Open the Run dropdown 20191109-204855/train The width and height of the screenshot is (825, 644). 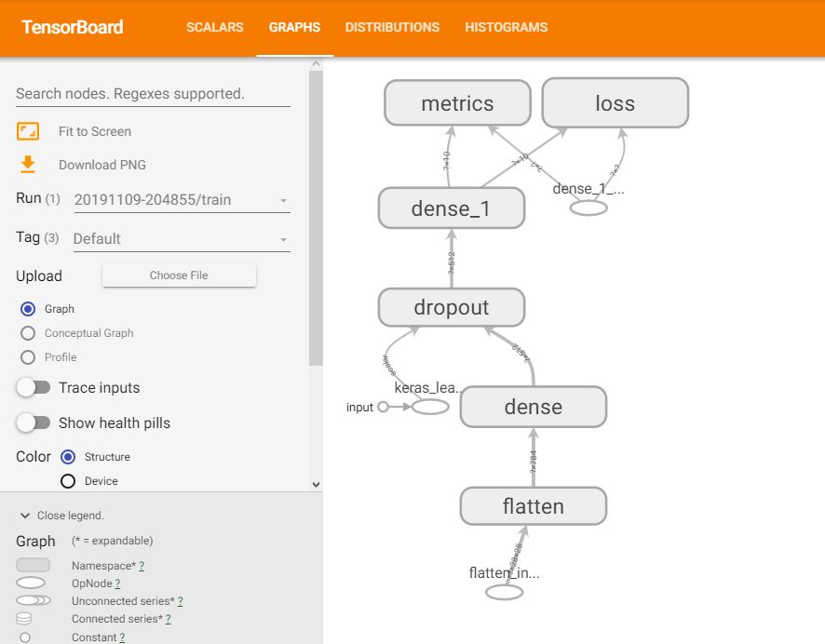(x=183, y=200)
